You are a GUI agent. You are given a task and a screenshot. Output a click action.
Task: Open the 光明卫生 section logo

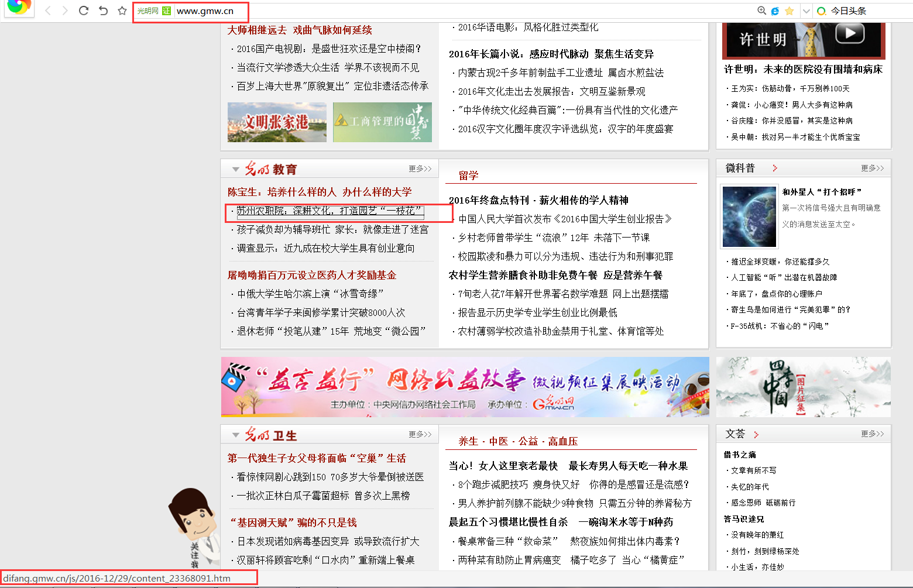[x=271, y=435]
